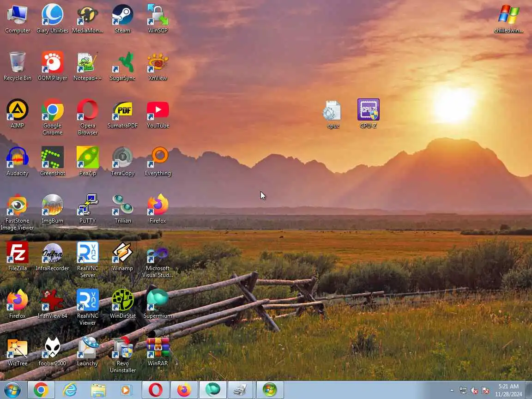532x399 pixels.
Task: Open Supermium from the taskbar
Action: click(213, 390)
